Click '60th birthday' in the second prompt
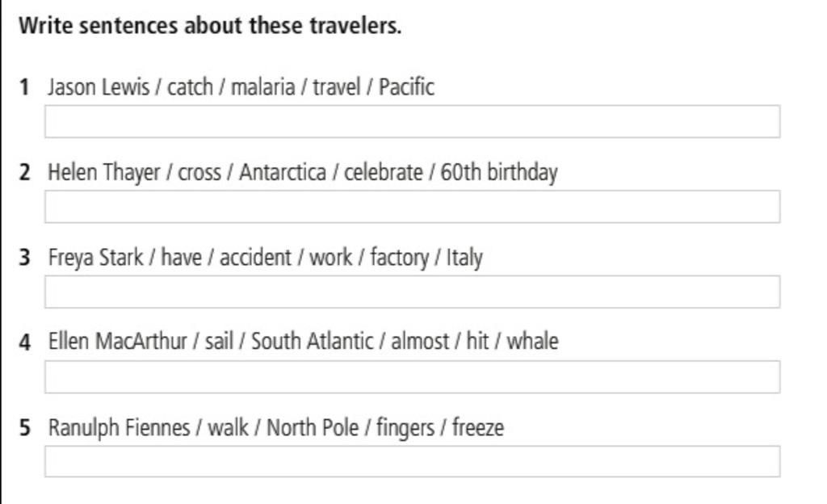 click(499, 172)
